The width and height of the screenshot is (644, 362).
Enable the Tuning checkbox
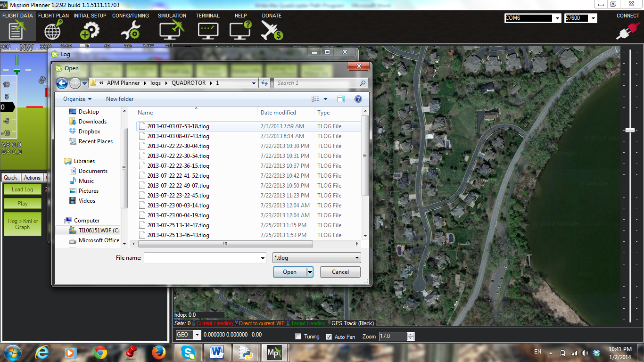[x=298, y=336]
